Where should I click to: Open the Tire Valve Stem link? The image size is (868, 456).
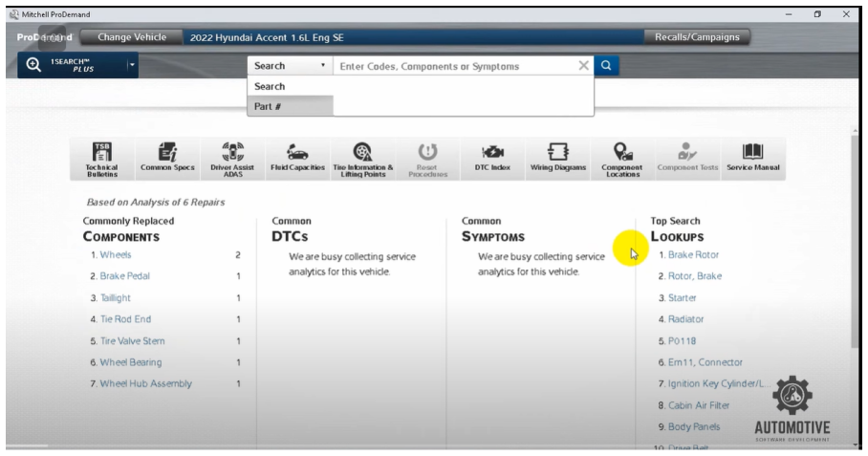(132, 341)
